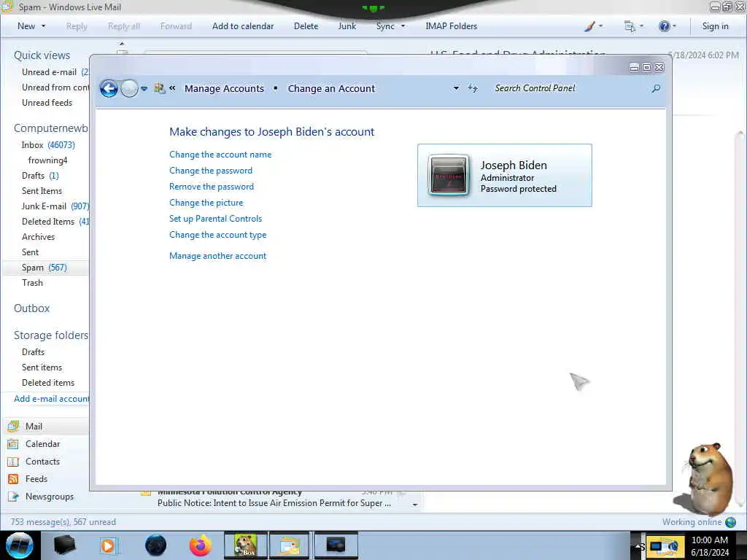This screenshot has width=747, height=560.
Task: Select the Spam (567) folder
Action: tap(44, 268)
